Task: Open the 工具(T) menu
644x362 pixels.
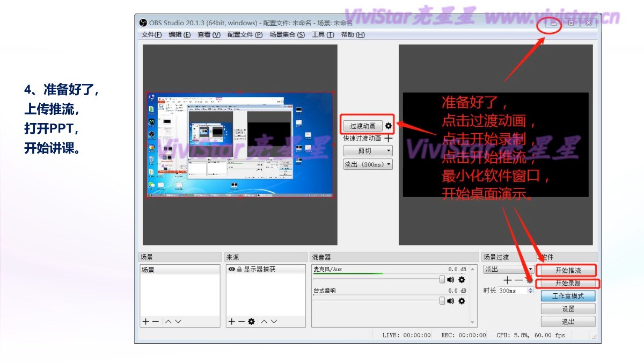Action: point(323,35)
